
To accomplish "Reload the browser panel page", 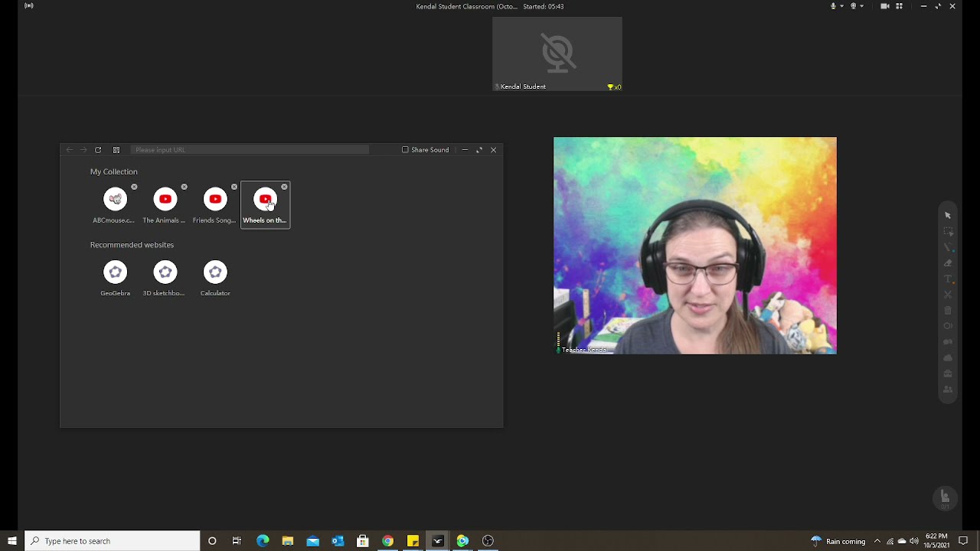I will tap(98, 150).
